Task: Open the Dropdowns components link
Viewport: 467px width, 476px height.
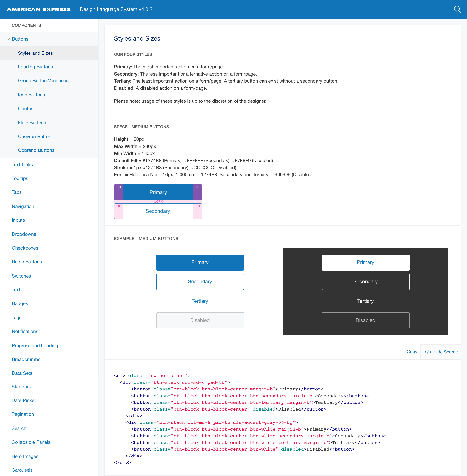Action: [24, 234]
